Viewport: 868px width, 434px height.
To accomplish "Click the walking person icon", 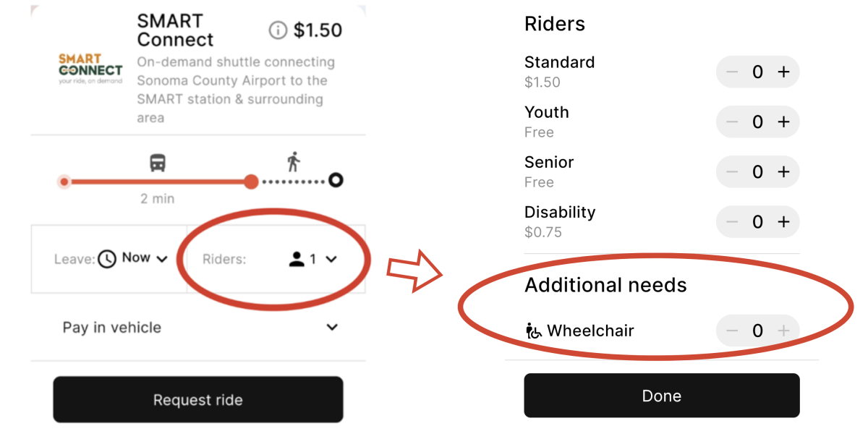I will pyautogui.click(x=293, y=162).
